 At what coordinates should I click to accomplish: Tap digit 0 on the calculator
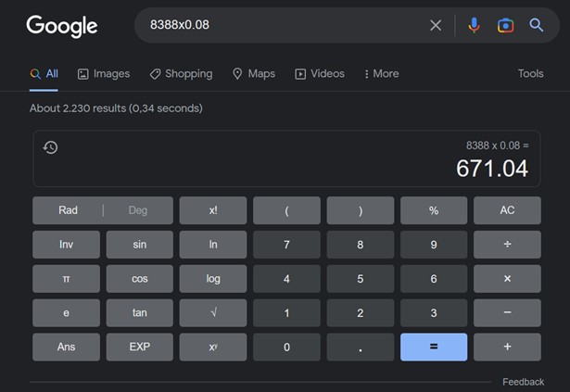click(286, 347)
